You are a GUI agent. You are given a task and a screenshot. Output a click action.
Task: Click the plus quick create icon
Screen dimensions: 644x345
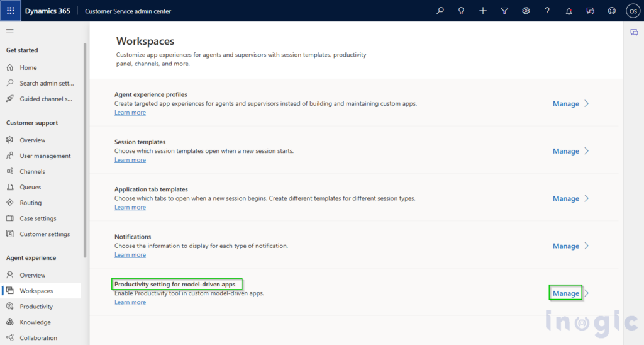coord(483,11)
